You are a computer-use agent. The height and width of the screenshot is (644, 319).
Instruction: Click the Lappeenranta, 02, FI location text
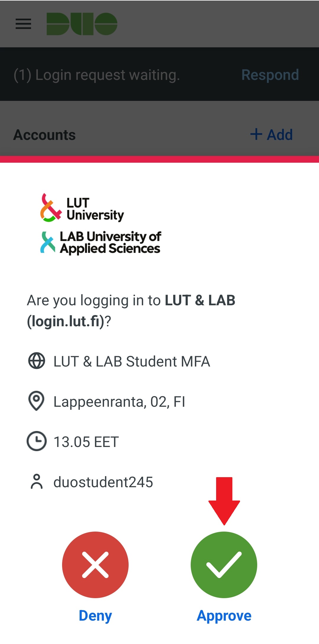click(119, 402)
